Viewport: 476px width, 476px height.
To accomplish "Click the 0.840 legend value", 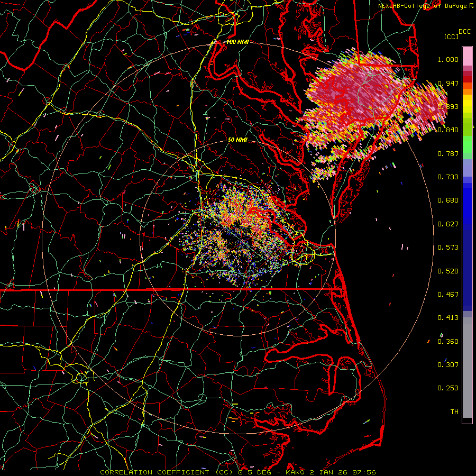I will click(448, 130).
